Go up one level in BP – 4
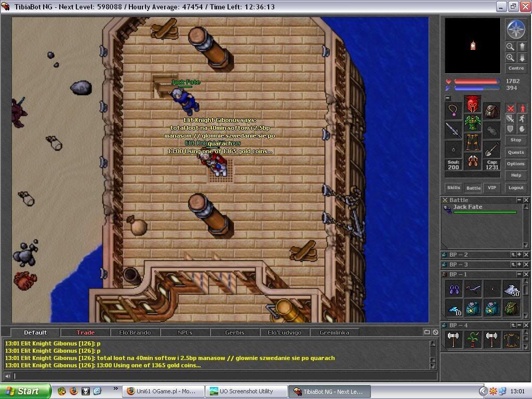Screen dimensions: 532x399 click(513, 325)
